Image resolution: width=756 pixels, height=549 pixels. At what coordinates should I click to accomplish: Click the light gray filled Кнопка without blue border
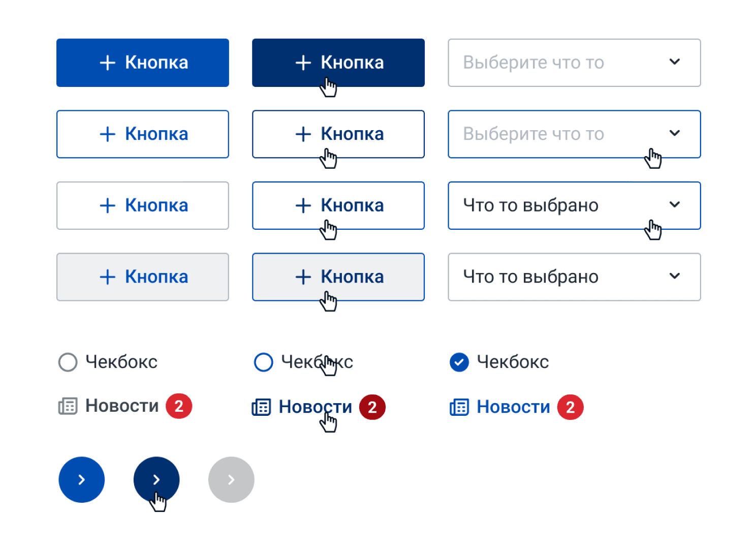tap(143, 277)
